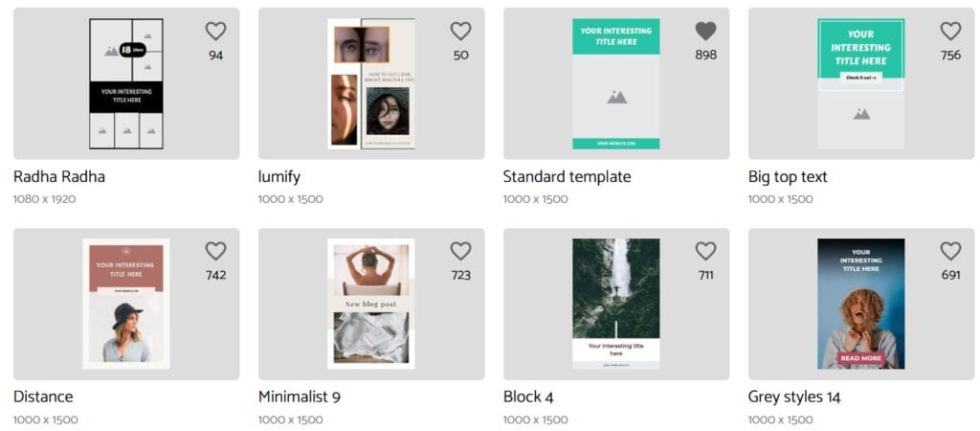Image resolution: width=980 pixels, height=431 pixels.
Task: Click the Big top text title
Action: tap(788, 177)
